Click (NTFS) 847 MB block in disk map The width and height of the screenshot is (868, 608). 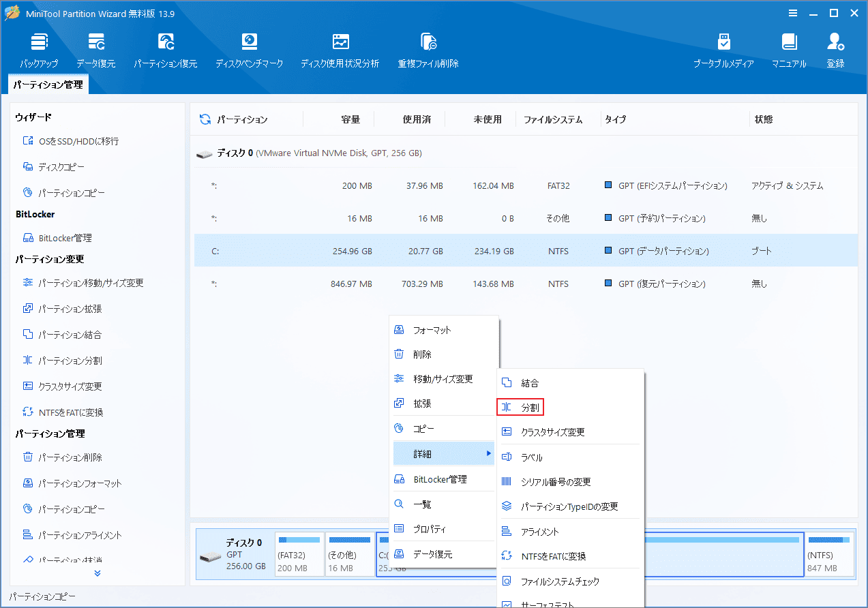830,554
